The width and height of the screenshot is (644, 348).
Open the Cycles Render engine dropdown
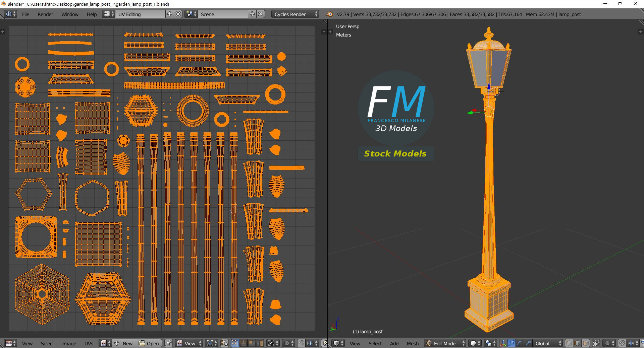pos(296,14)
